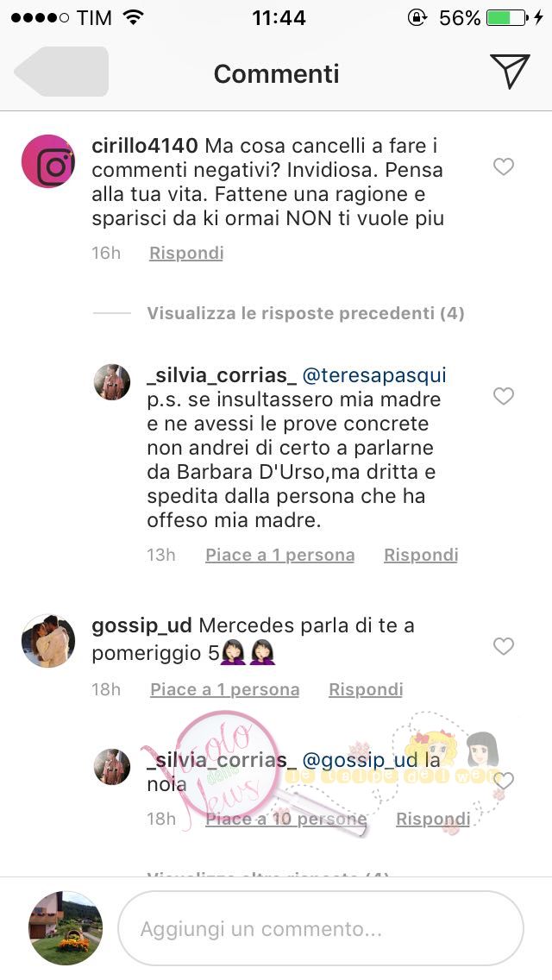Image resolution: width=552 pixels, height=980 pixels.
Task: Like _silvia_corrias_ reply about Barbara D'Urso
Action: coord(504,396)
